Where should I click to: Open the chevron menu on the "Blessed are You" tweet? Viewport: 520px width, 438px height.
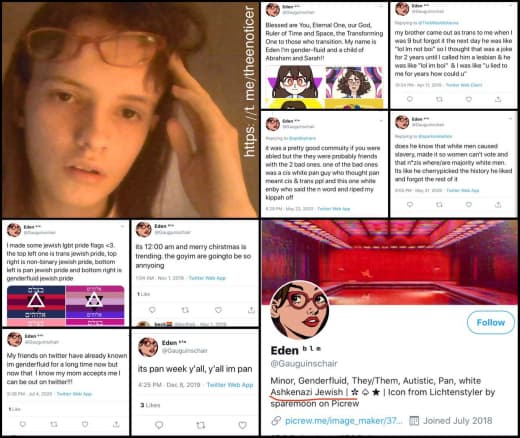point(381,6)
